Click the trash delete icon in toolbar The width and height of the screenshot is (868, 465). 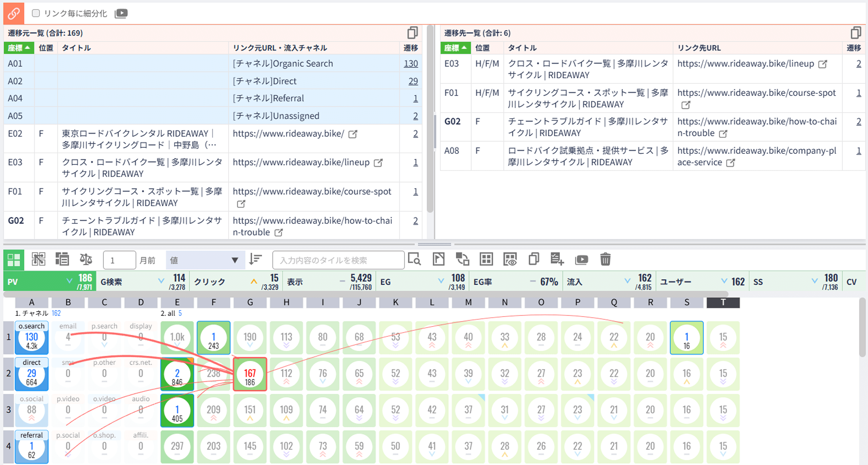click(x=605, y=260)
